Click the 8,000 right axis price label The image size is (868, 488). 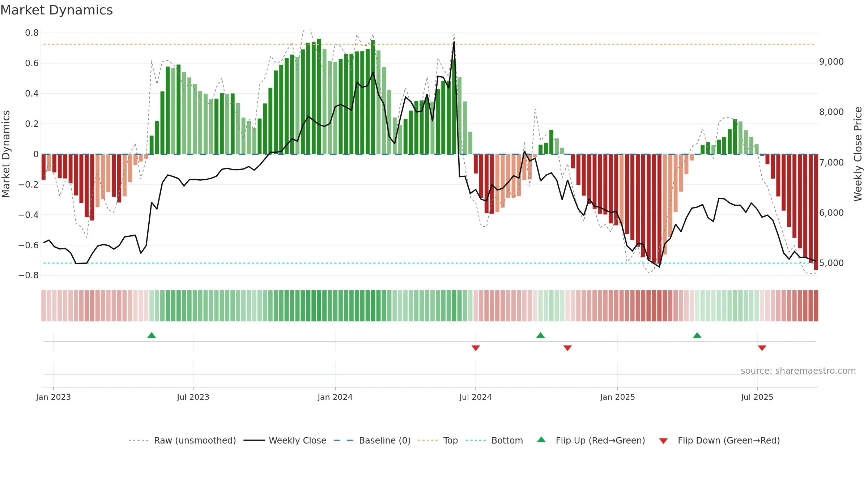(831, 112)
